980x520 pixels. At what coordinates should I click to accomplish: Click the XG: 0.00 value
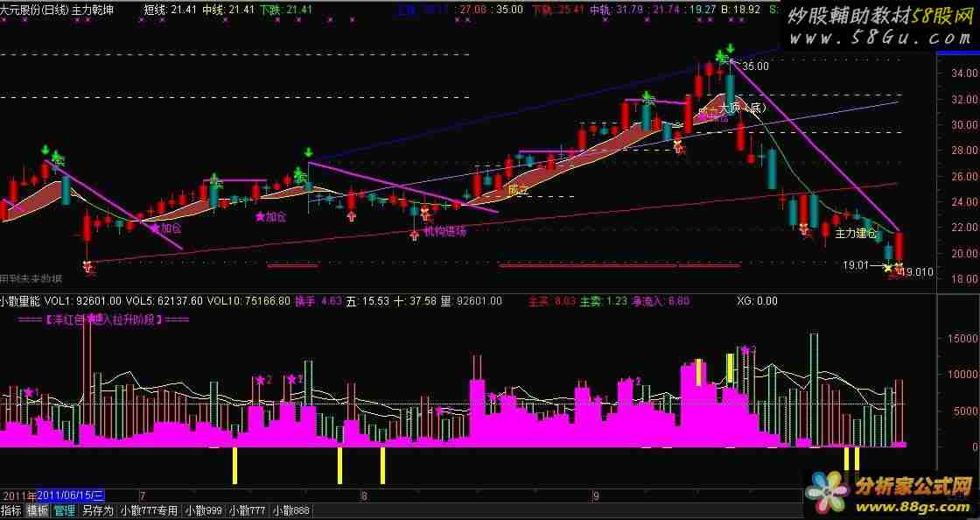coord(758,301)
